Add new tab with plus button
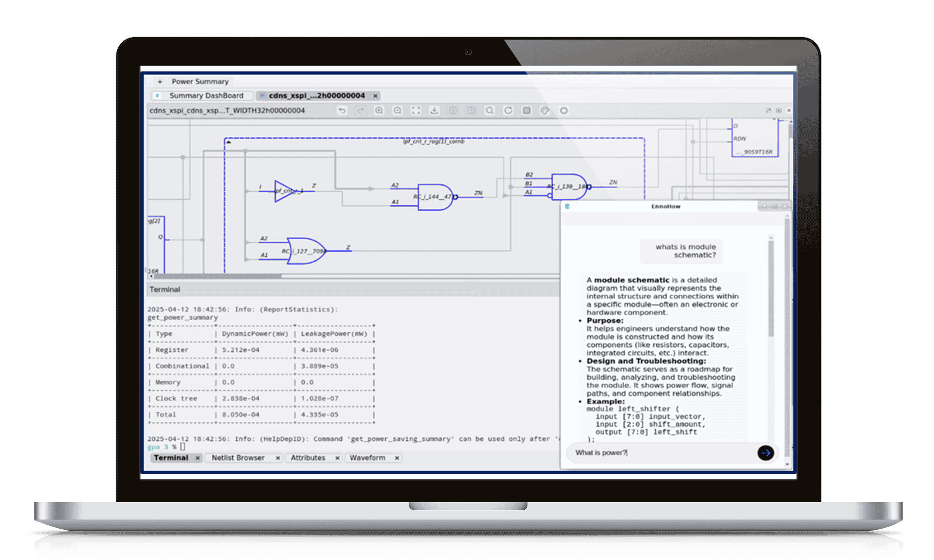Screen dimensions: 934x560 pyautogui.click(x=160, y=82)
